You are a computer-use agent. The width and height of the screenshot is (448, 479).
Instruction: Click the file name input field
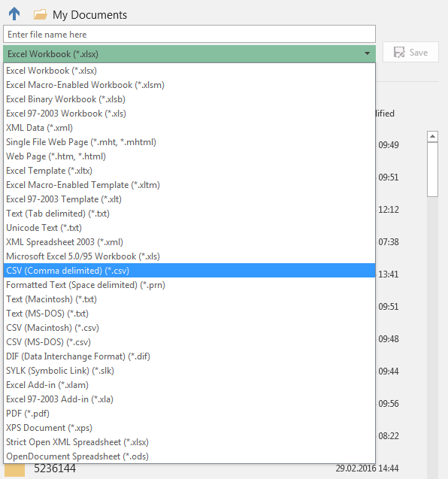(x=189, y=35)
